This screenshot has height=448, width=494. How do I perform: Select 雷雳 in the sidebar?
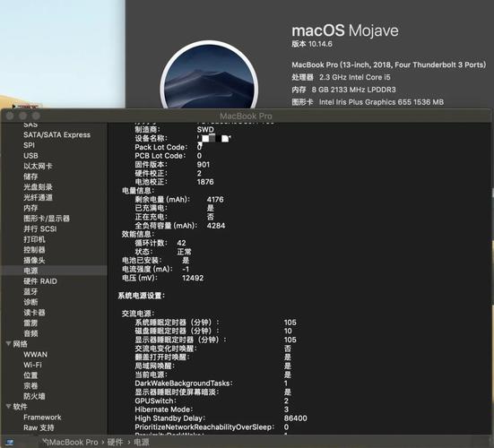pos(30,323)
